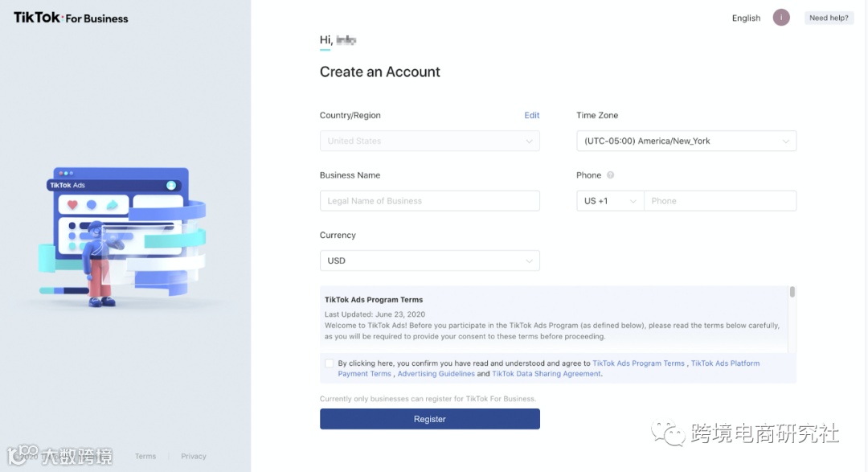Click the Need help? button

[x=829, y=18]
